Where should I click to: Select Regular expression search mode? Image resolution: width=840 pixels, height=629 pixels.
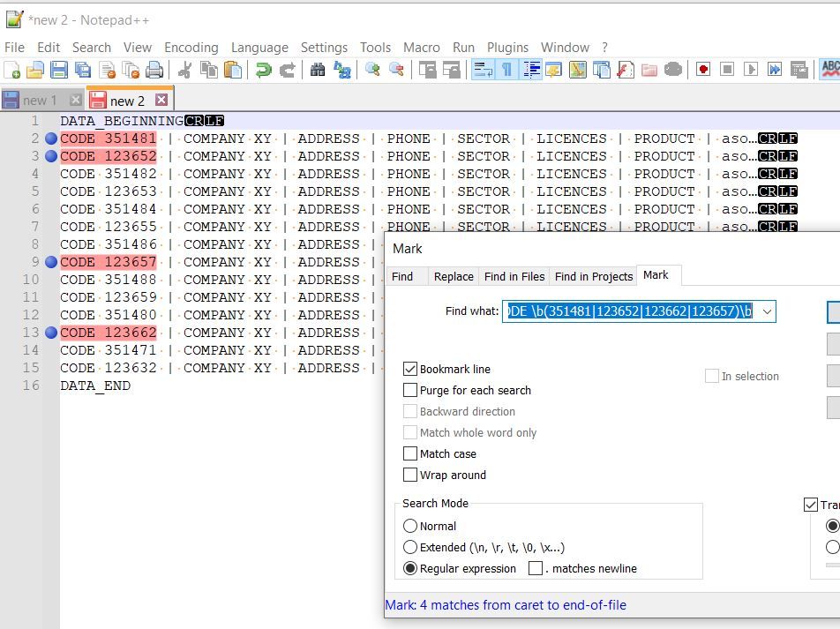coord(409,568)
